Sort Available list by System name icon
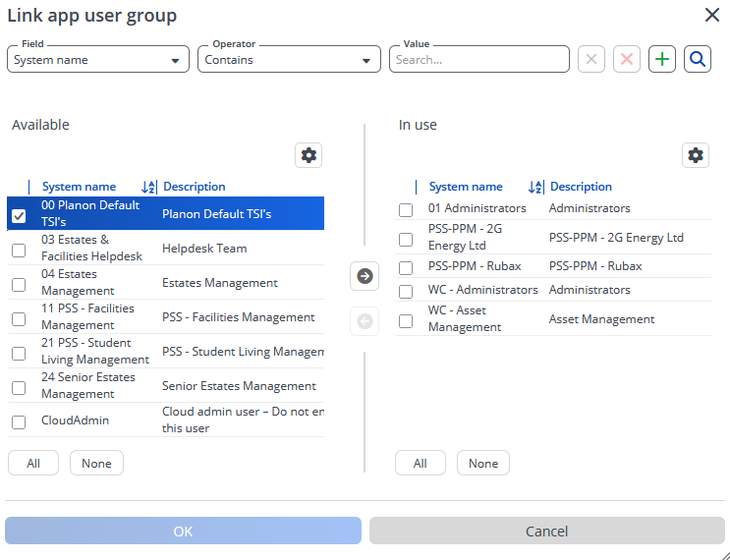The height and width of the screenshot is (560, 730). pyautogui.click(x=148, y=187)
